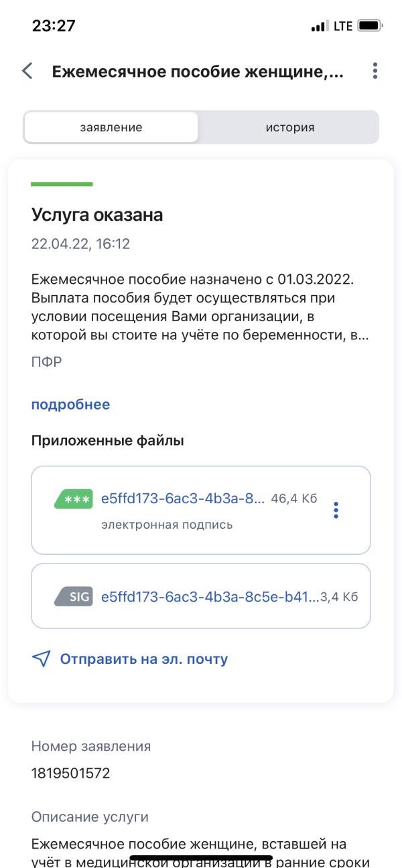Tap the paper plane send icon
Image resolution: width=402 pixels, height=868 pixels.
click(41, 659)
